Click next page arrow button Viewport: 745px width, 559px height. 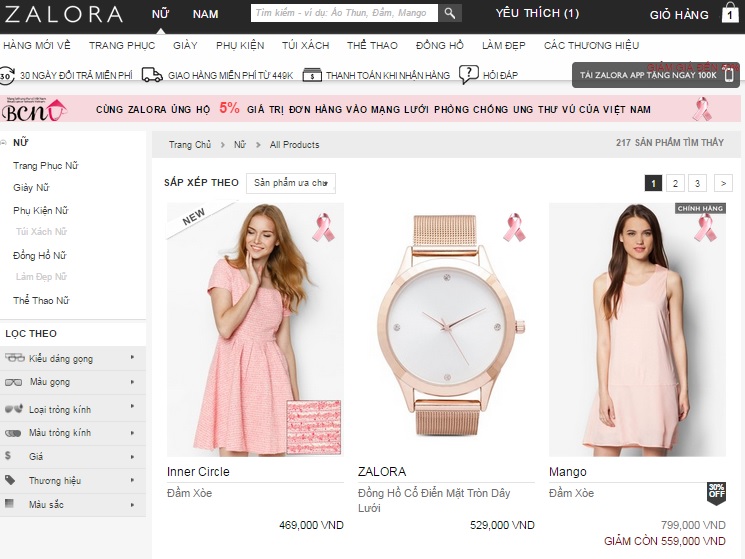click(x=723, y=183)
